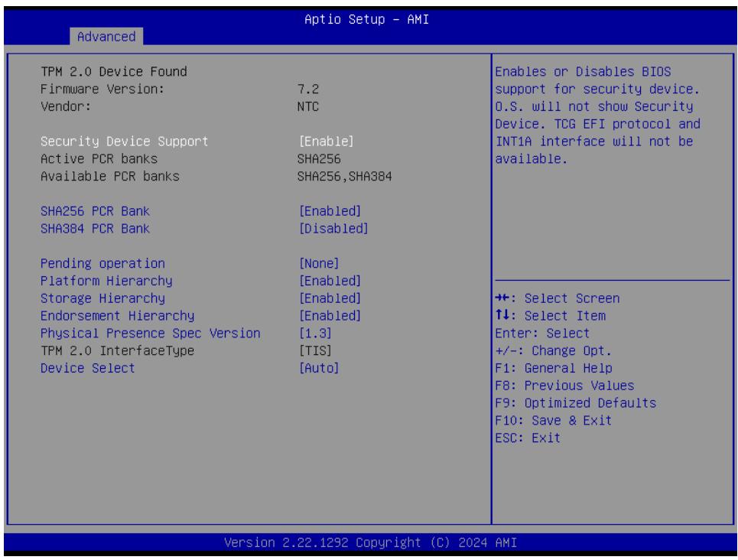
Task: Select the SHA384 PCR Bank label
Action: click(95, 229)
